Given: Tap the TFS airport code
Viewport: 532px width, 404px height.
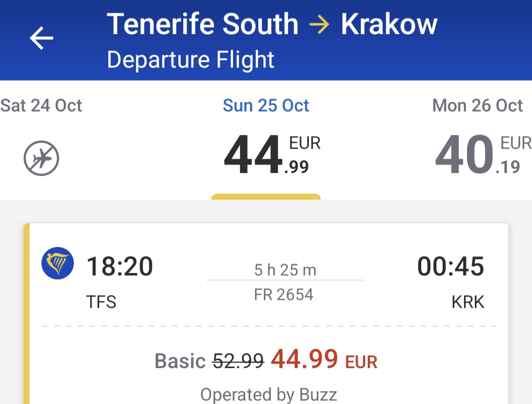Looking at the screenshot, I should point(101,302).
